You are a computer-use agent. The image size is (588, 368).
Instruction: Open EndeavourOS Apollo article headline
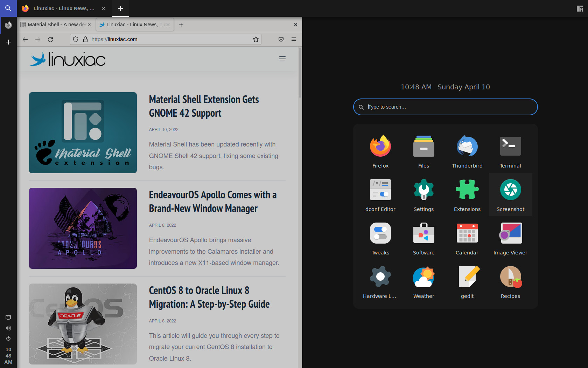tap(213, 202)
